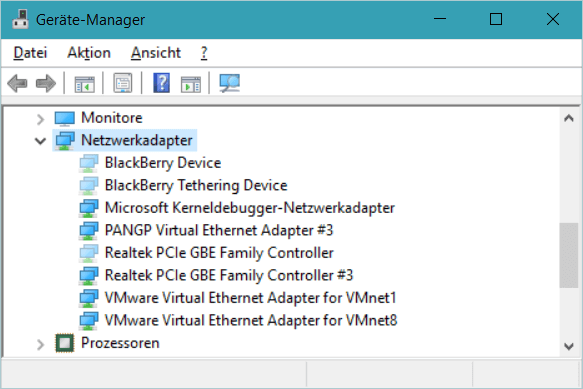583x389 pixels.
Task: Open the Ansicht menu
Action: point(155,53)
